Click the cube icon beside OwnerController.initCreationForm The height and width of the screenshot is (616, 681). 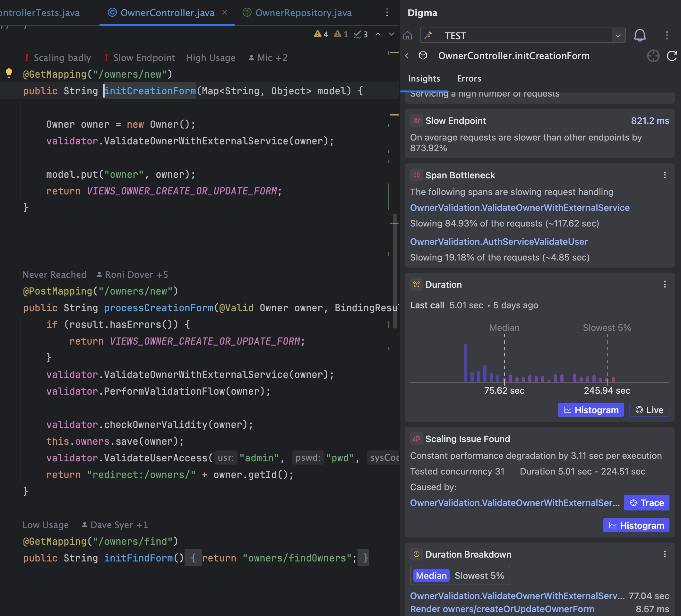point(423,56)
